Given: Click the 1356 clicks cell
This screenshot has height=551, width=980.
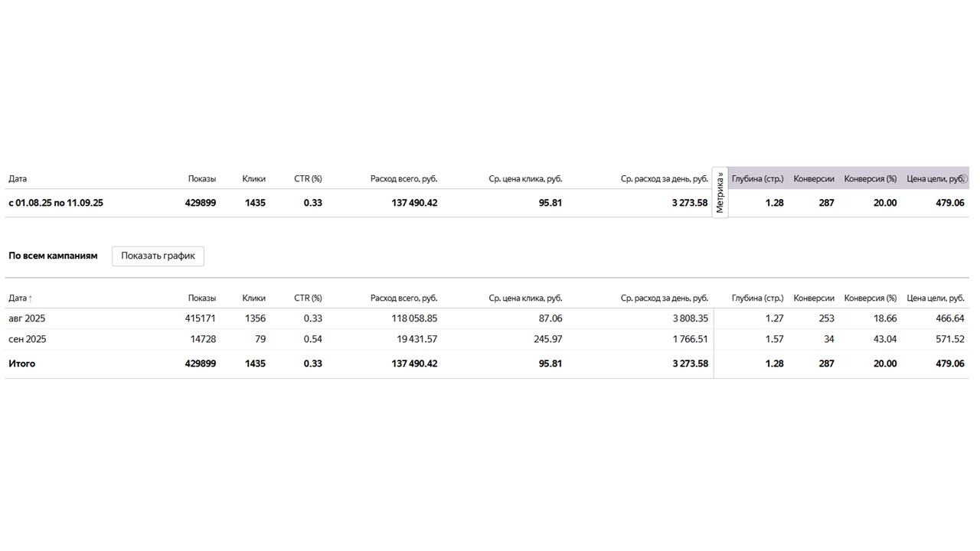Looking at the screenshot, I should (x=255, y=318).
